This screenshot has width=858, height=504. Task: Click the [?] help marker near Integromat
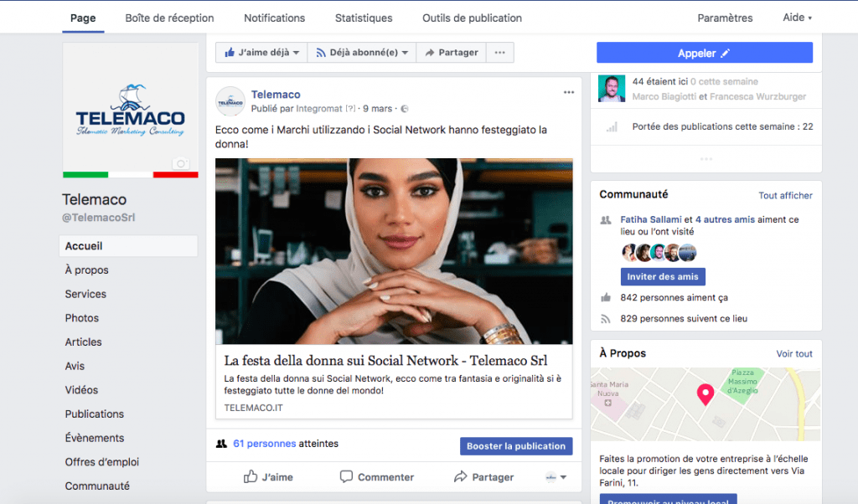tap(350, 109)
